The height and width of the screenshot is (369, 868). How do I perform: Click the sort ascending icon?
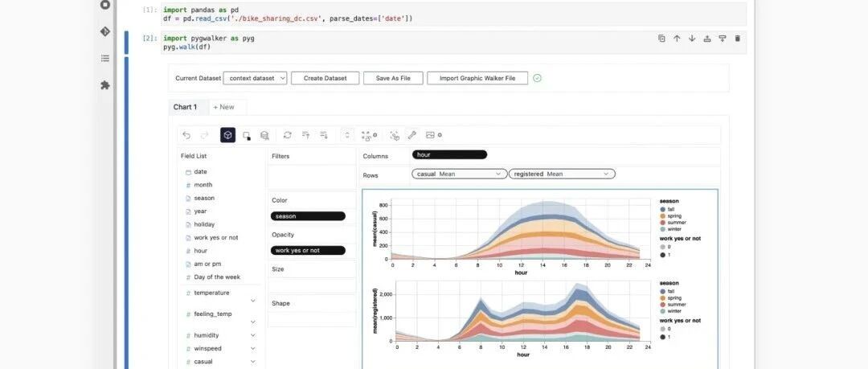pyautogui.click(x=305, y=135)
